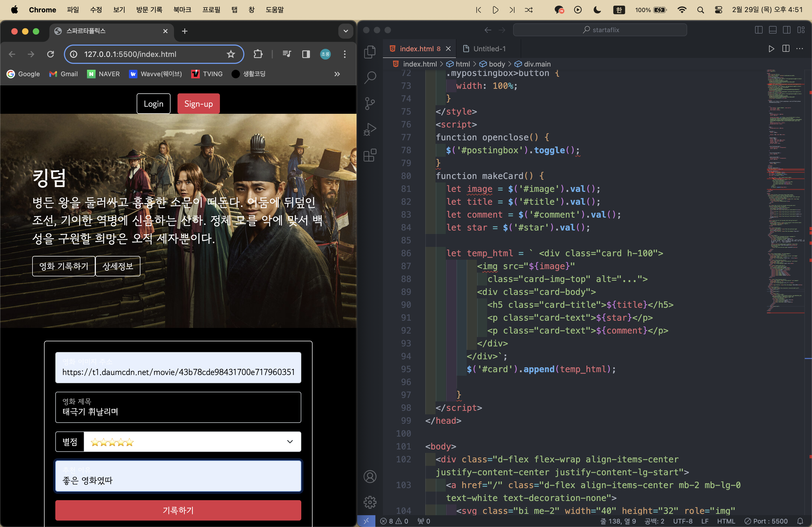Viewport: 812px width, 527px height.
Task: Expand the div.main breadcrumb segment
Action: [532, 64]
